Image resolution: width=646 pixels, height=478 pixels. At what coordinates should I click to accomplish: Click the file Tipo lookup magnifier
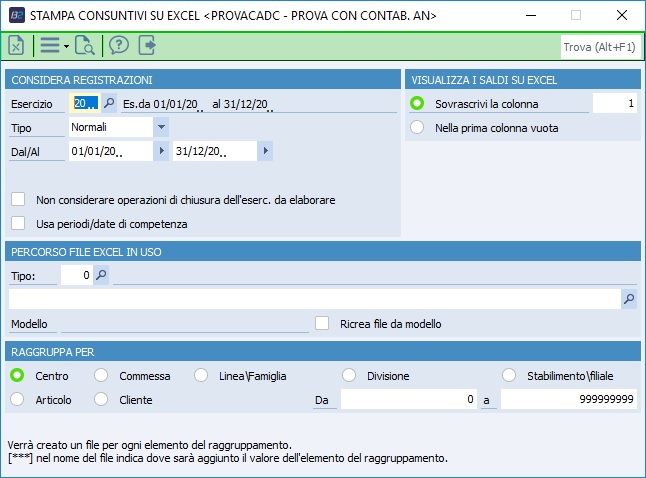pos(101,274)
